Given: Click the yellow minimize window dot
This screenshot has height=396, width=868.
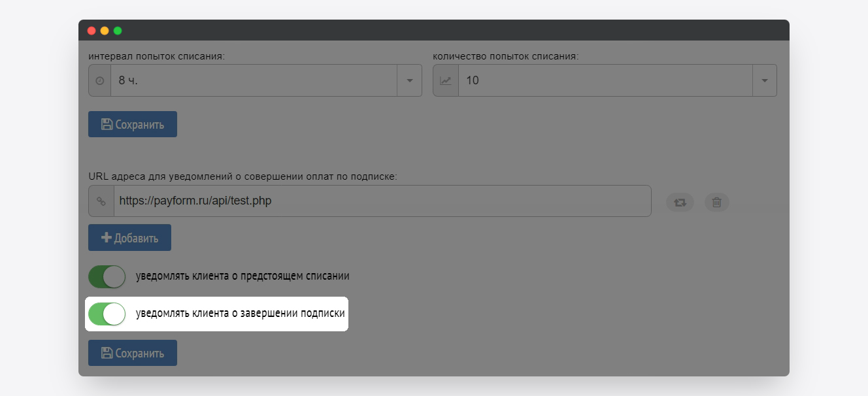Looking at the screenshot, I should [x=105, y=31].
